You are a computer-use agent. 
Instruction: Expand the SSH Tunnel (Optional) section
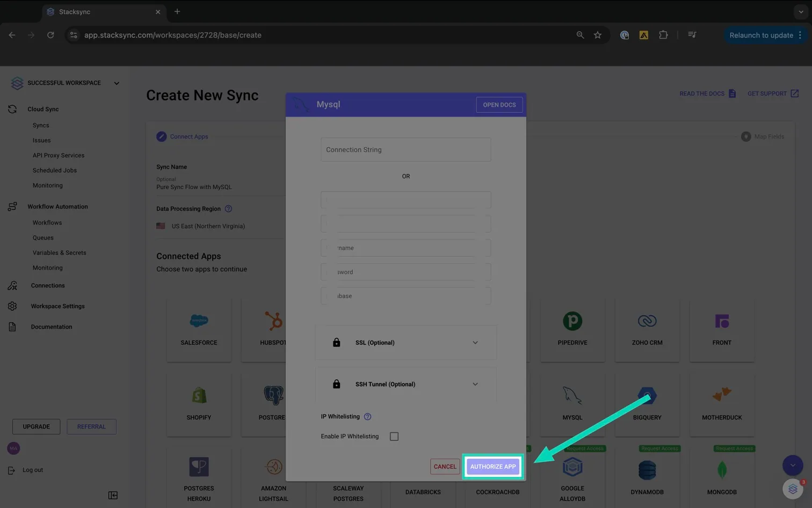pos(406,384)
